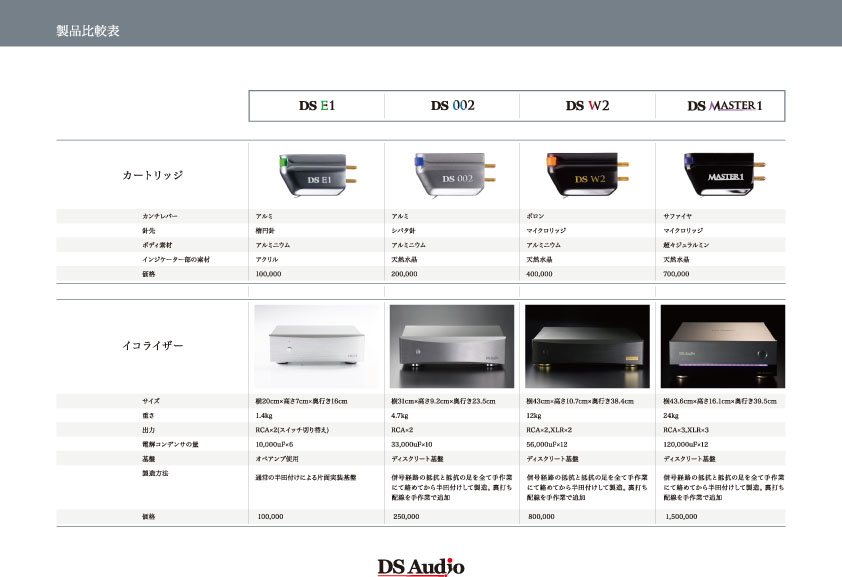
Task: Click the 1,500,000 equalizer price
Action: 681,517
